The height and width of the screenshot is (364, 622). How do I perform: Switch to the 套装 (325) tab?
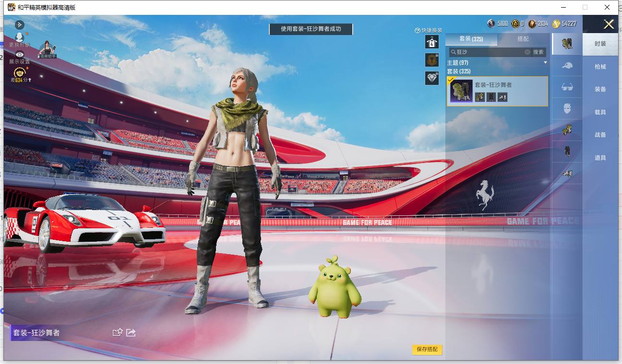coord(471,39)
